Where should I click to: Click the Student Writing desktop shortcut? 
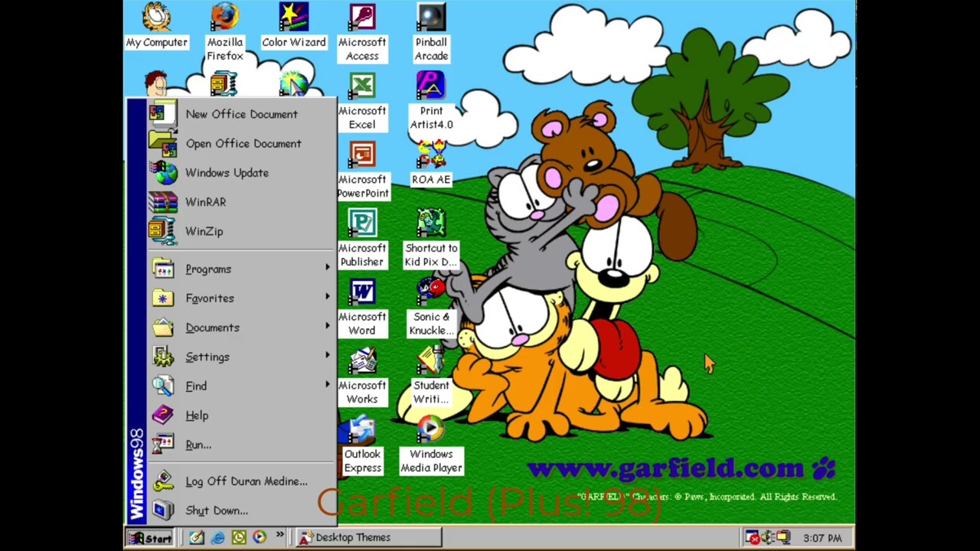click(x=431, y=377)
